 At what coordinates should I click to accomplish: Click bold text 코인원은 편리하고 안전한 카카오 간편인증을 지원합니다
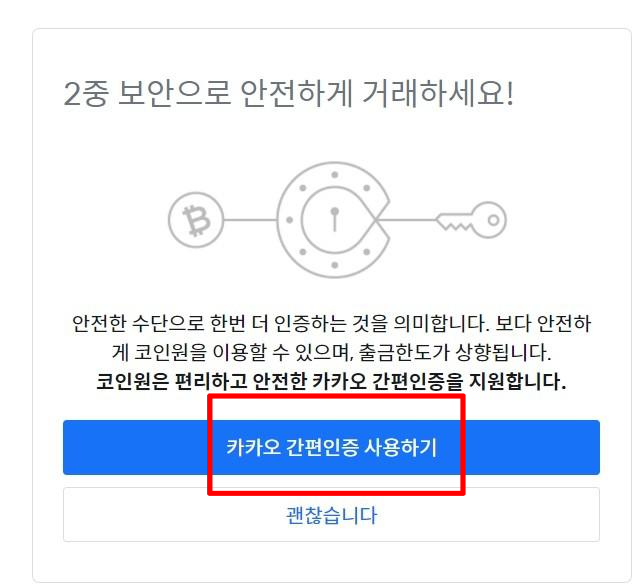coord(331,382)
